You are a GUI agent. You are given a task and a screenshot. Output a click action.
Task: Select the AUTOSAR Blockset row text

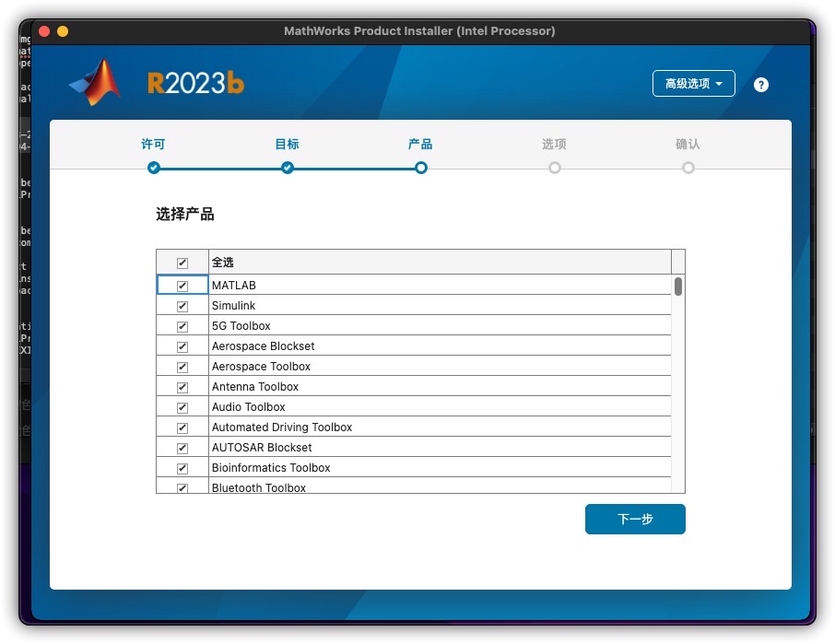pos(262,447)
